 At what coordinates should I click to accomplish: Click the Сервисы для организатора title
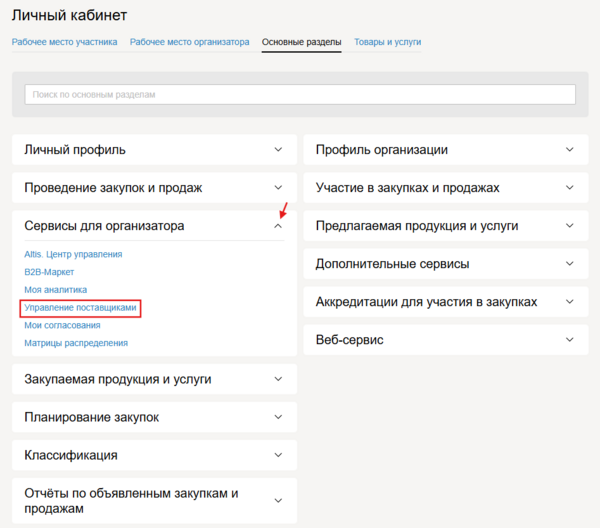pyautogui.click(x=104, y=226)
